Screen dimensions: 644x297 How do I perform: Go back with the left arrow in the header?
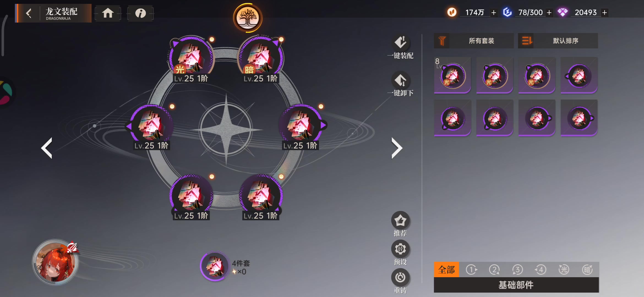[x=29, y=13]
